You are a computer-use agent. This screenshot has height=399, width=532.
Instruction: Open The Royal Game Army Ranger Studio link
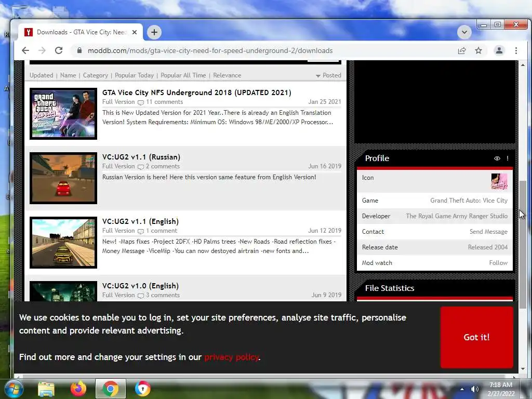(x=457, y=216)
